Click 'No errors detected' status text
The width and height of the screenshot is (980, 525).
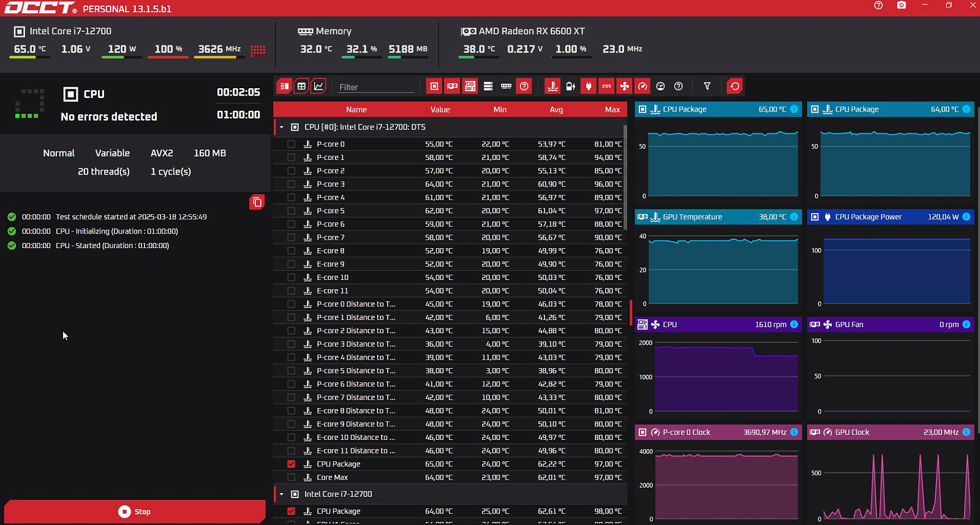pos(109,116)
